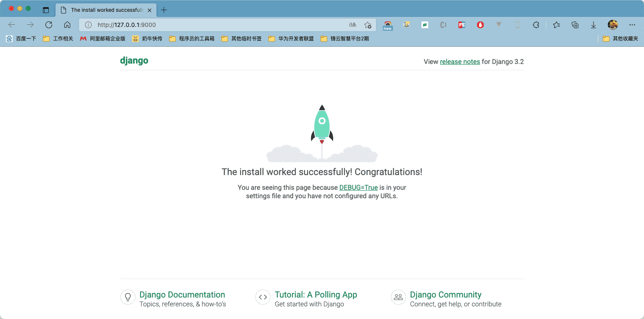Screen dimensions: 644x319
Task: Open the home page icon
Action: (67, 25)
